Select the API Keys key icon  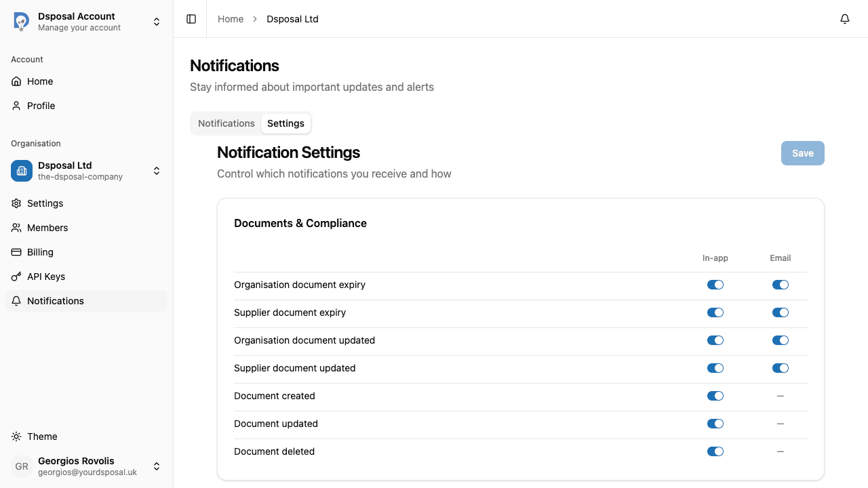(16, 277)
